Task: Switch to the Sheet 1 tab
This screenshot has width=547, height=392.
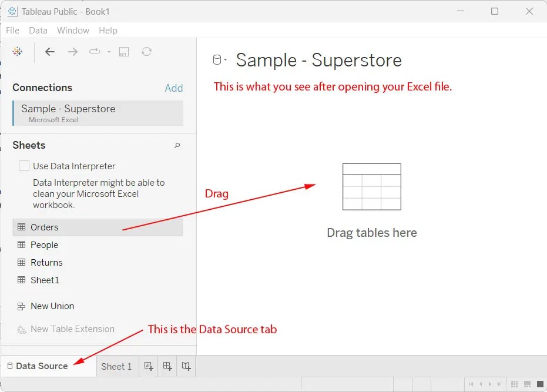Action: (x=116, y=367)
